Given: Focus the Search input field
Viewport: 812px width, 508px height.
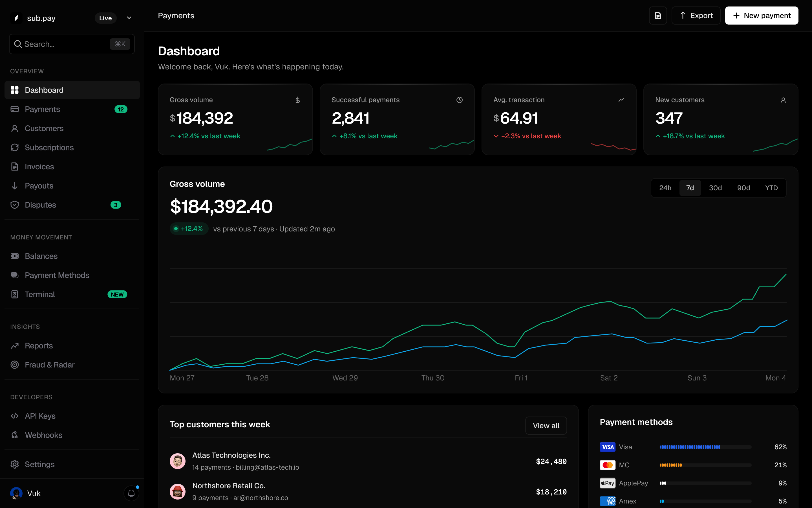Looking at the screenshot, I should pos(72,44).
